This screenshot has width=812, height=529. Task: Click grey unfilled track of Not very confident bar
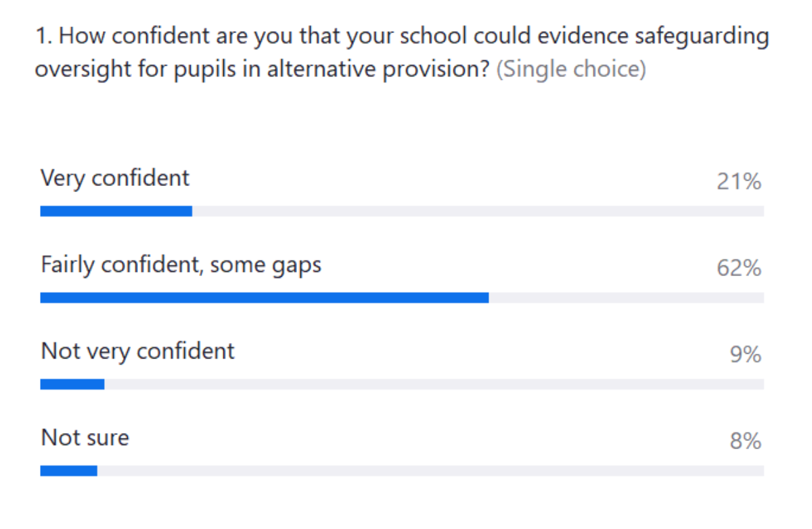433,384
